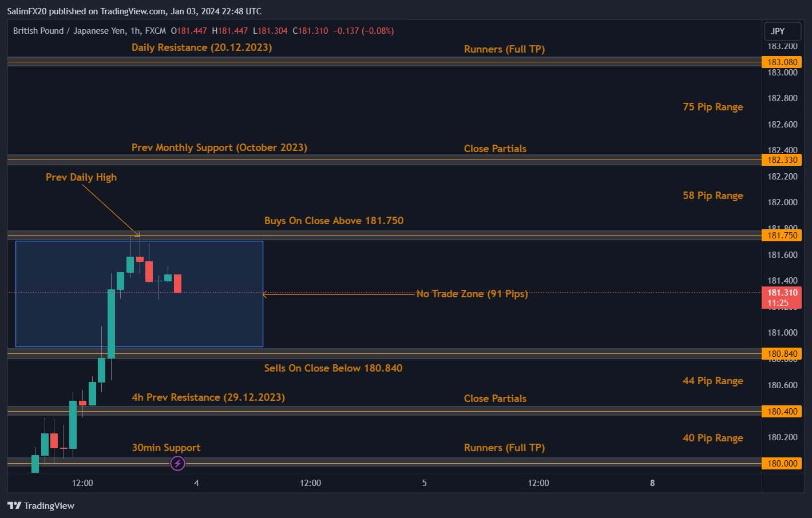
Task: Click 'Sells On Close Below 180.840' text
Action: tap(333, 368)
